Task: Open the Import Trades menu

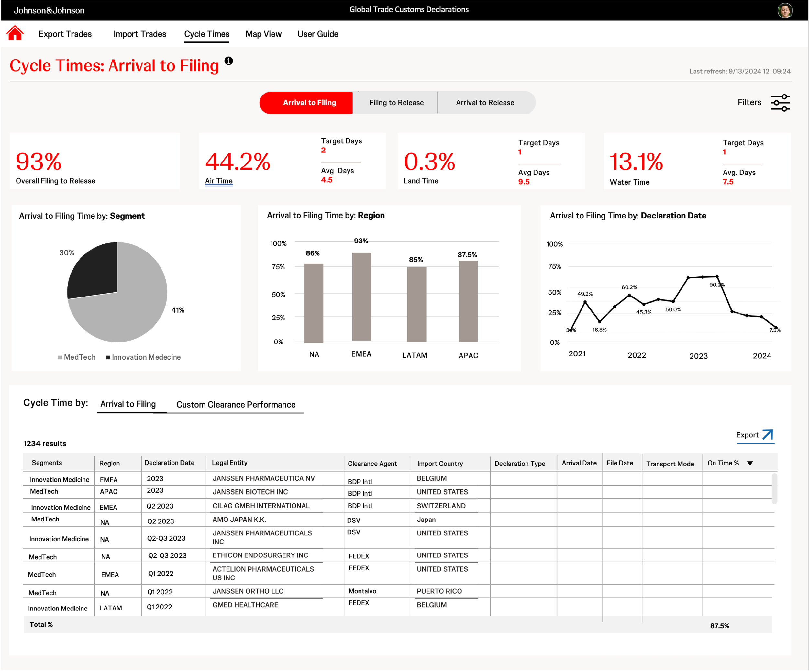Action: tap(139, 34)
